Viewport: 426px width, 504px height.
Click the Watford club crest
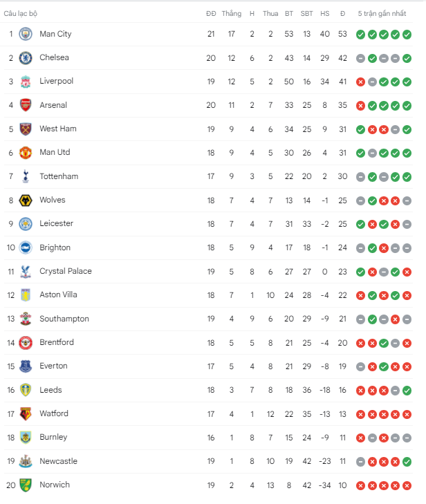pos(26,414)
